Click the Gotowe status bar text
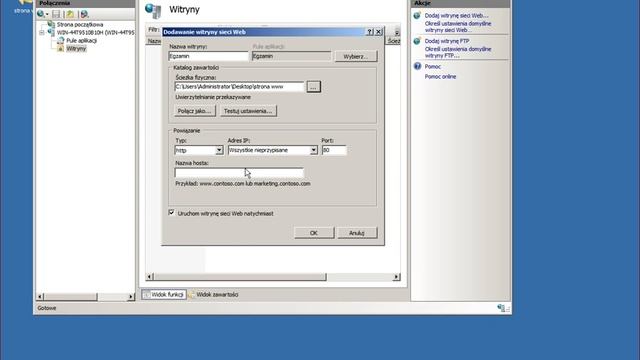 click(47, 308)
